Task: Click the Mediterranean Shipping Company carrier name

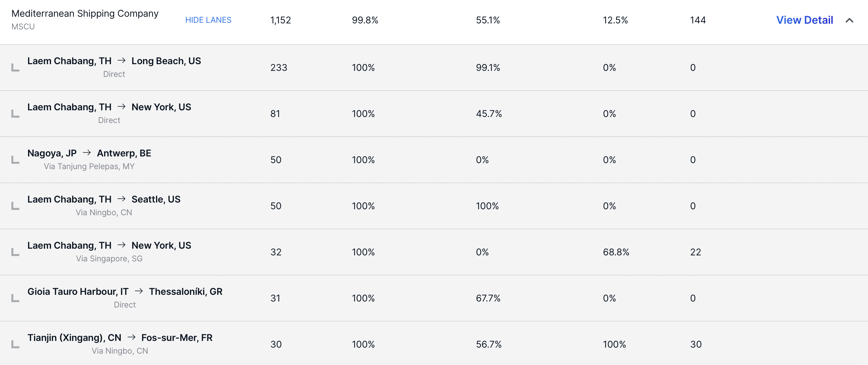Action: (85, 13)
